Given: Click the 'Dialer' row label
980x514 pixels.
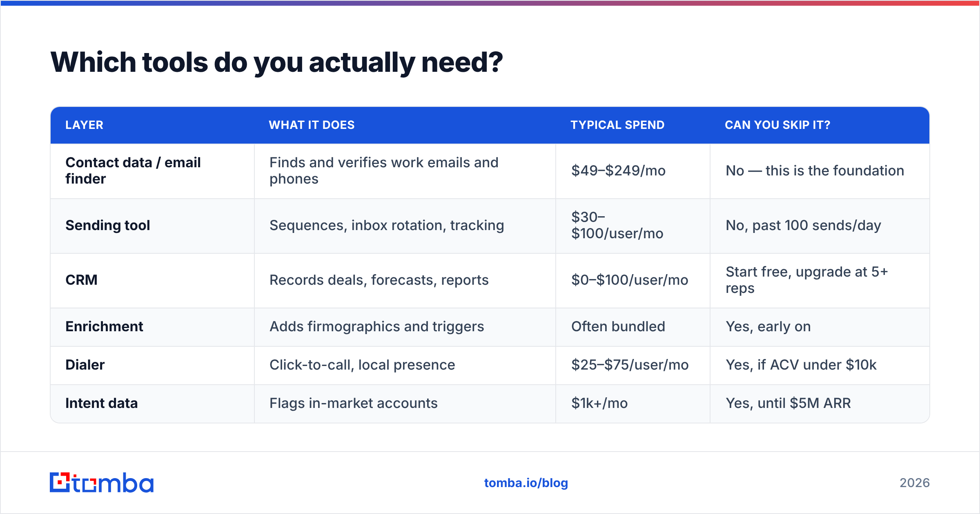Looking at the screenshot, I should 85,365.
